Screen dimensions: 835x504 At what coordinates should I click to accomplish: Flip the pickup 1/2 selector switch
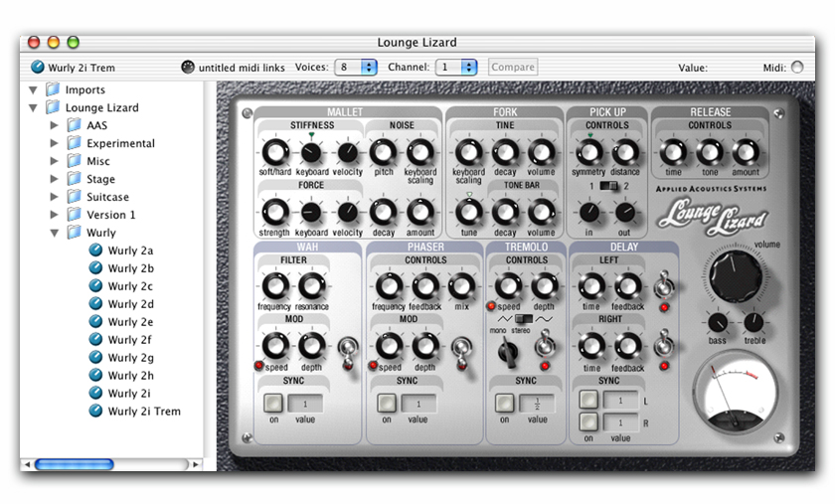[608, 186]
